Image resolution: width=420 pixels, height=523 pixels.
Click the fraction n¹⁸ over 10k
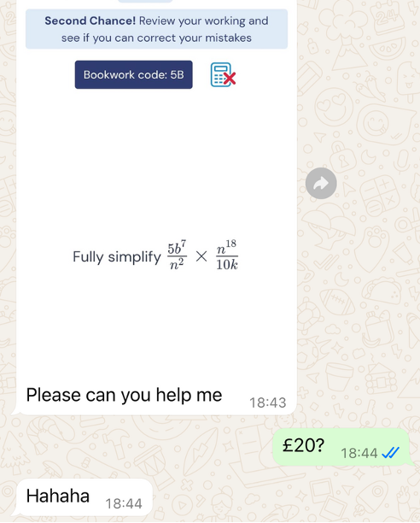coord(227,256)
